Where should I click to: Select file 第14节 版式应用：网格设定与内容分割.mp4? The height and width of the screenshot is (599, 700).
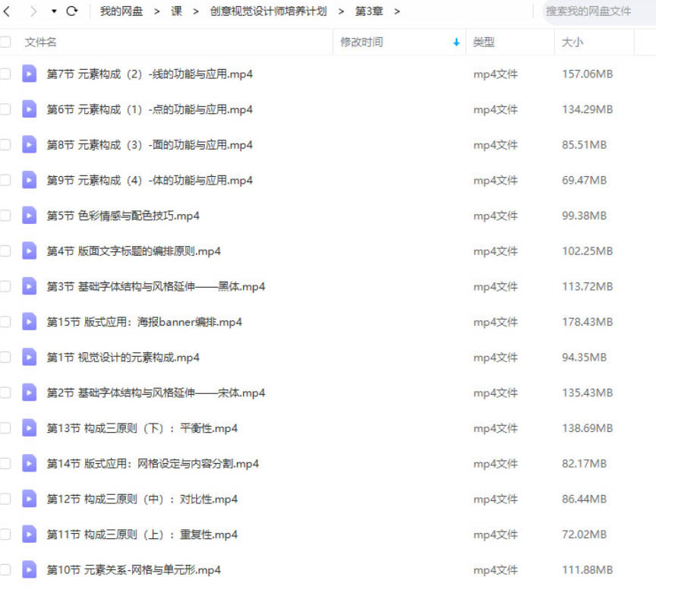(153, 463)
